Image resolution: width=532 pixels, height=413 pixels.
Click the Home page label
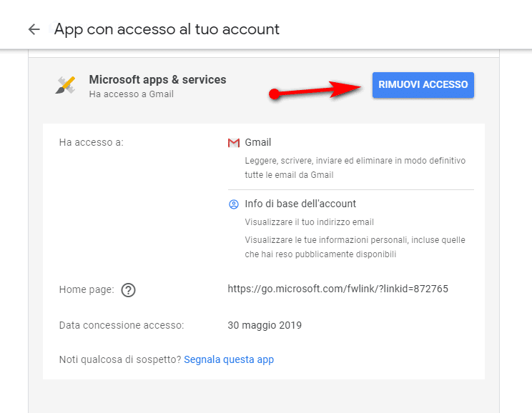[87, 289]
